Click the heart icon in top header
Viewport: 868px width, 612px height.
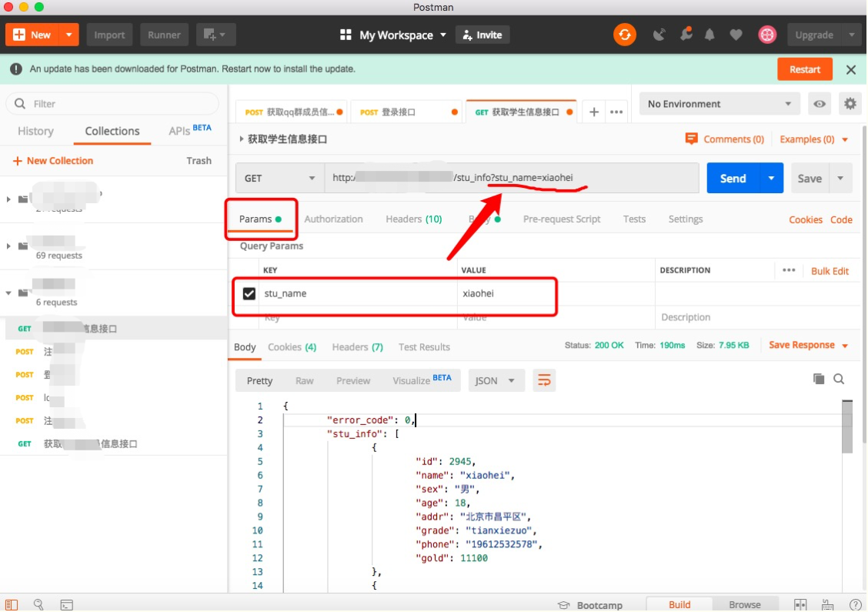[736, 35]
